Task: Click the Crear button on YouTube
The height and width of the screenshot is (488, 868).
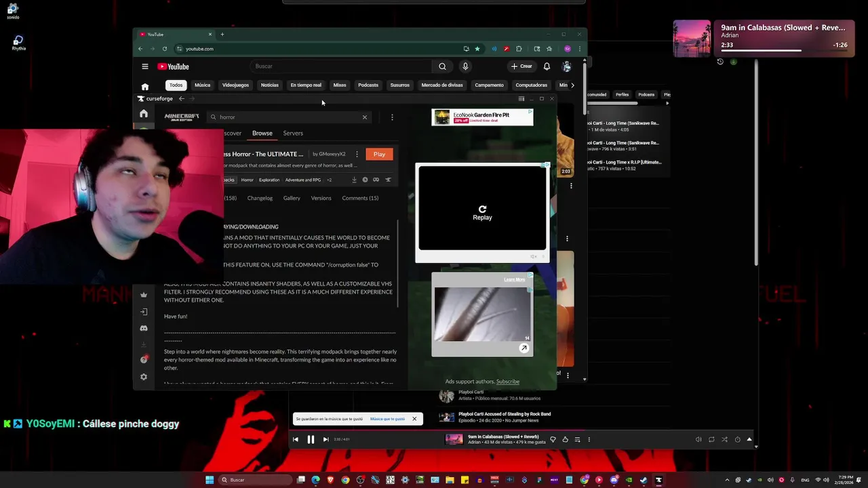Action: tap(521, 66)
